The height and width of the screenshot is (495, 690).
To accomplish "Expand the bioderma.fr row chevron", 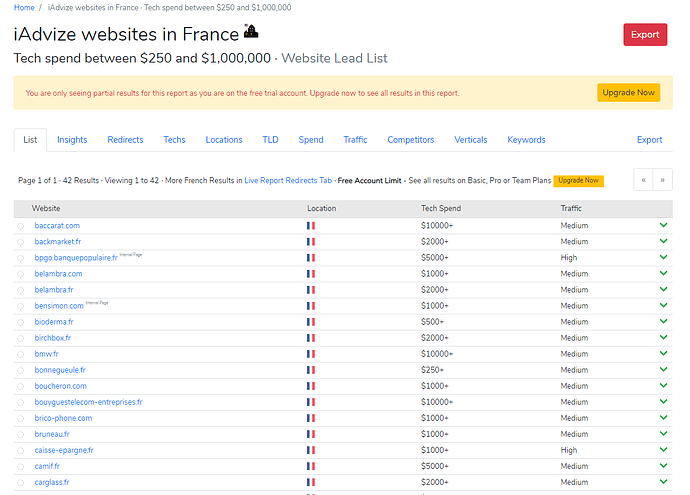I will tap(664, 321).
